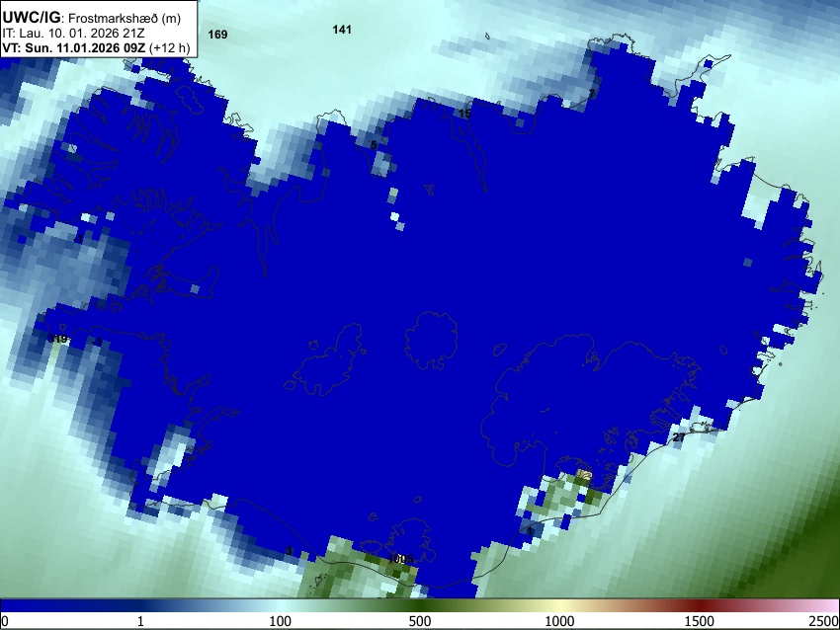This screenshot has height=630, width=840.
Task: Click the 2500 label on the color scale
Action: (x=825, y=621)
